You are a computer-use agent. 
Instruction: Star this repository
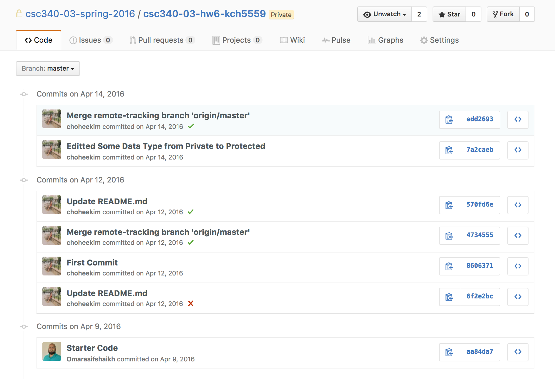coord(449,14)
